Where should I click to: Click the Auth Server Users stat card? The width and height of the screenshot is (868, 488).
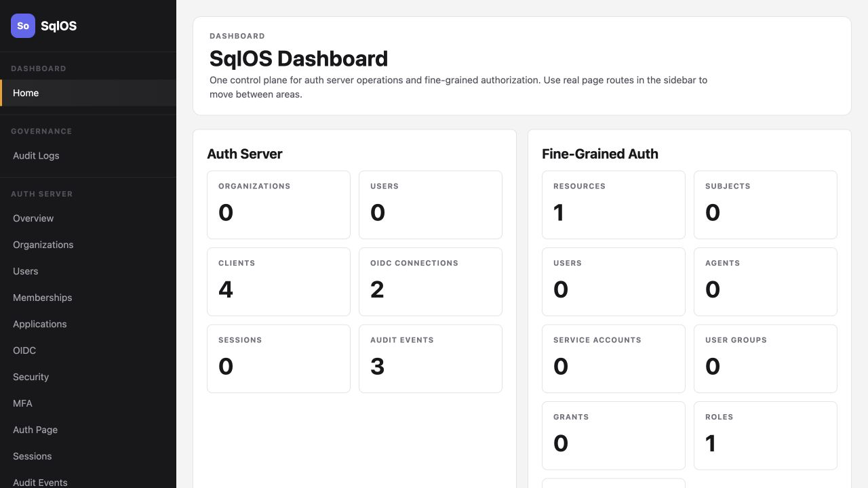pos(431,205)
